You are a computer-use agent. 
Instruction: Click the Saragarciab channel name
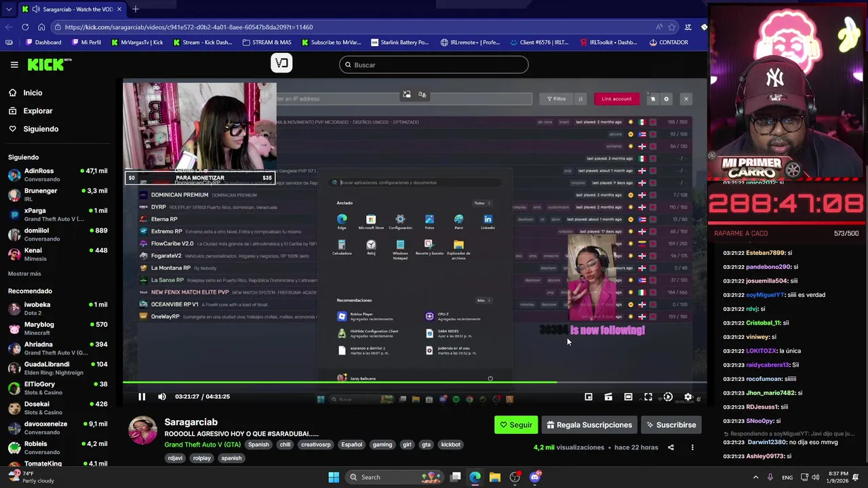[191, 422]
